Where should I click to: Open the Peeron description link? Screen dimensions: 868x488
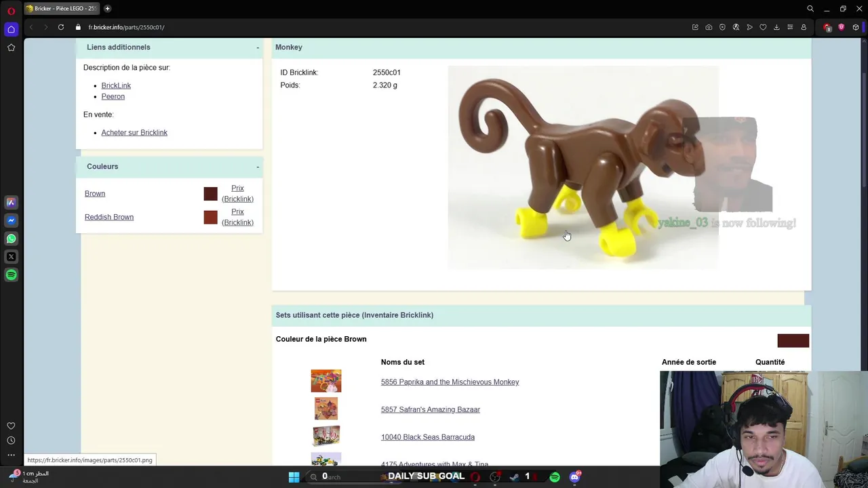pos(113,96)
